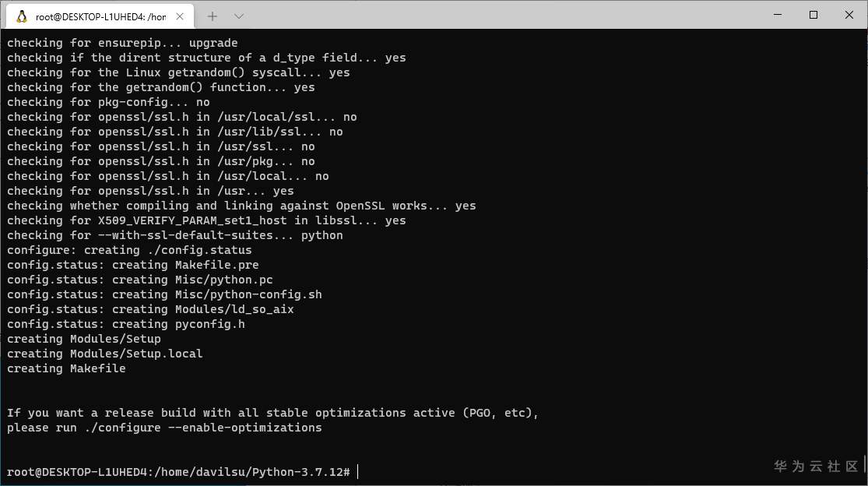
Task: Focus the cursor at the Python-3.7.12# prompt
Action: 357,472
